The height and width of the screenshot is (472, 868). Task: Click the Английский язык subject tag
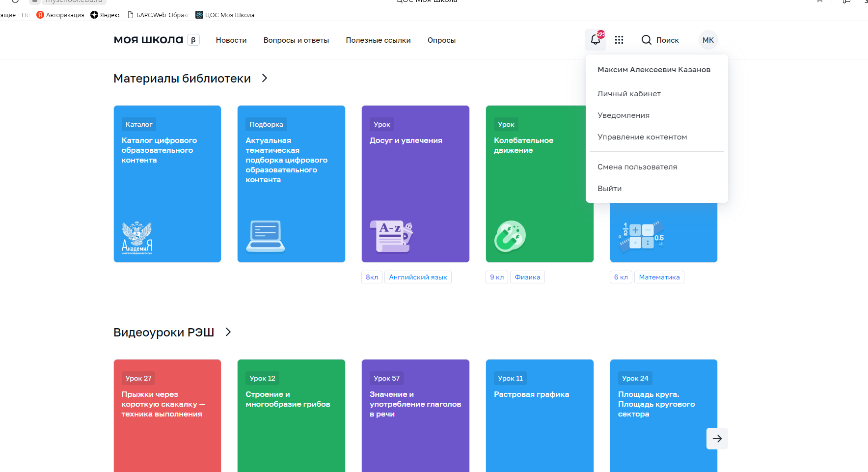point(418,277)
